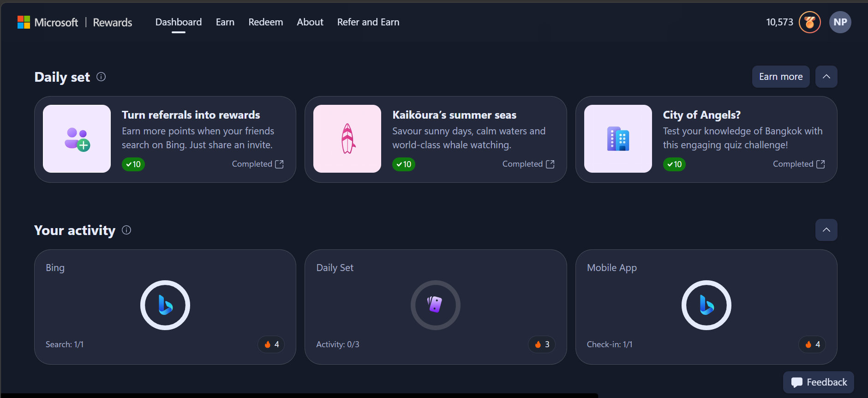This screenshot has width=868, height=398.
Task: Click the streak flame badge in Daily Set card
Action: [542, 344]
